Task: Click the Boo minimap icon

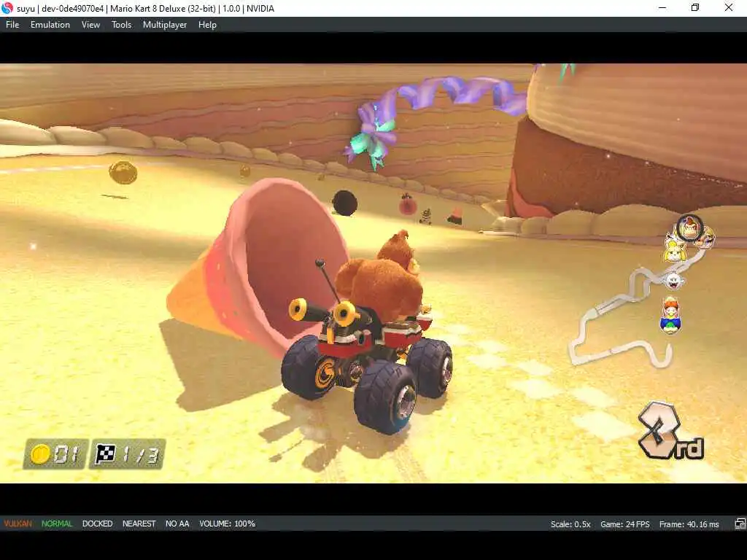Action: [x=673, y=281]
